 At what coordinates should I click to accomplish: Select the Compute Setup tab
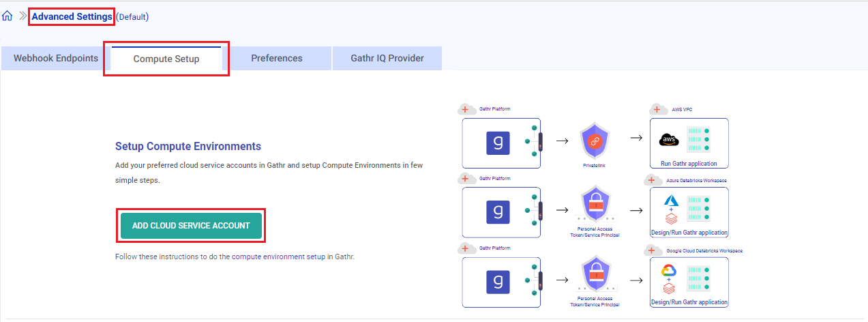point(166,59)
